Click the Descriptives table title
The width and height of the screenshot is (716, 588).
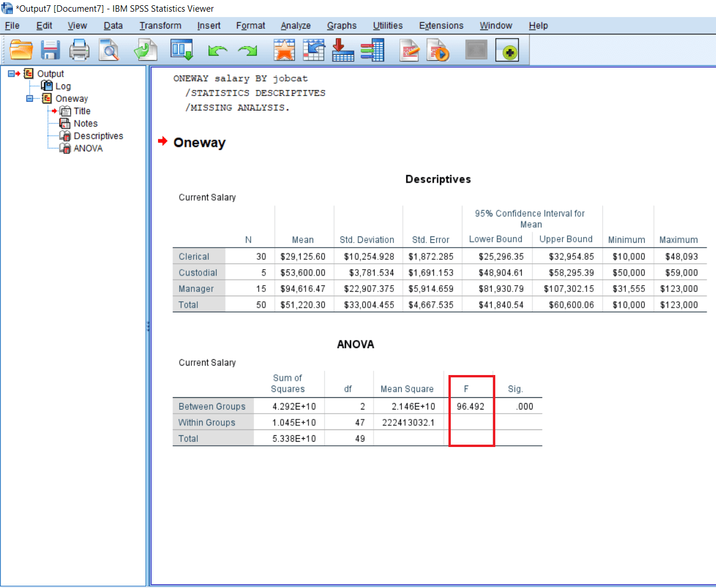tap(438, 180)
